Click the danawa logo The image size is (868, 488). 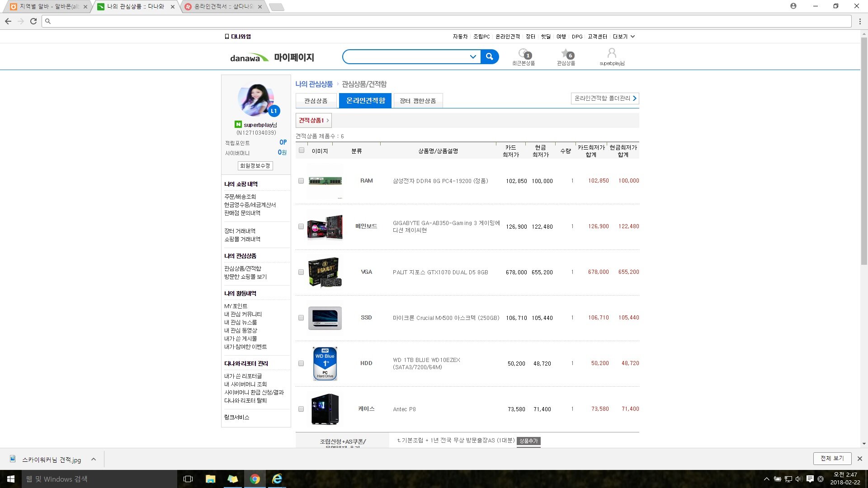(249, 58)
